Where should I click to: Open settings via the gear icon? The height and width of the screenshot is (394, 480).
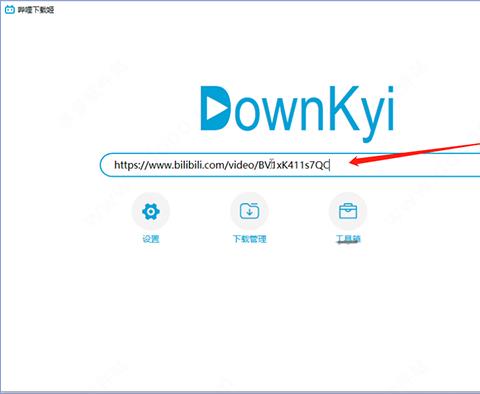tap(151, 211)
